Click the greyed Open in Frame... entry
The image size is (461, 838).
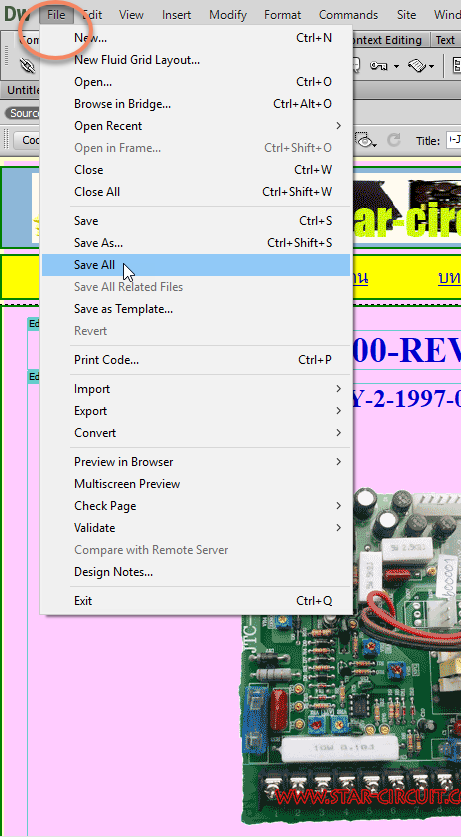(196, 148)
